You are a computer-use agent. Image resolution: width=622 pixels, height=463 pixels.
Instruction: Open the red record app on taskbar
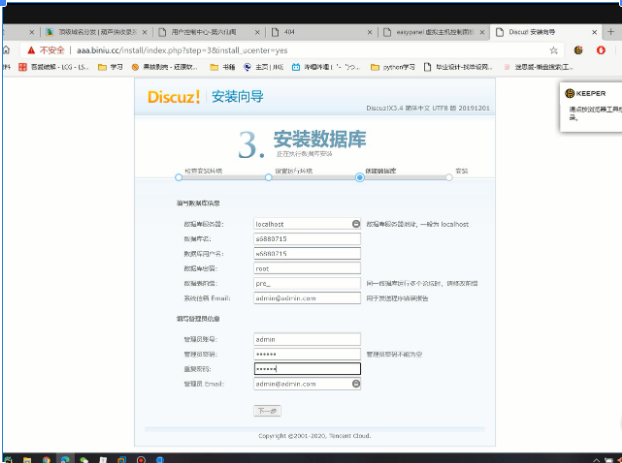pyautogui.click(x=141, y=459)
